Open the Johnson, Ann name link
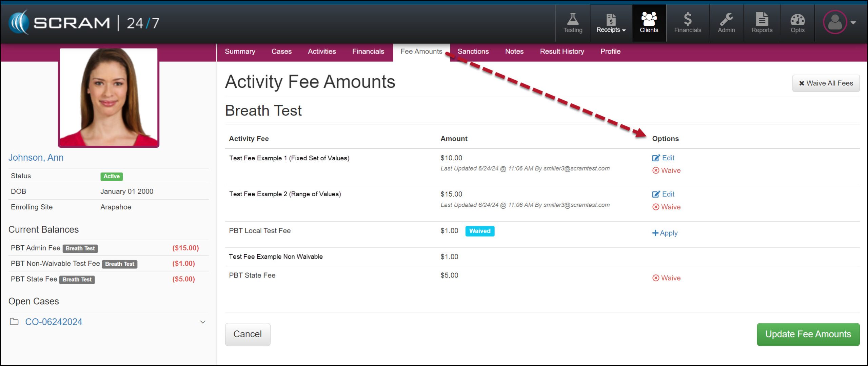Image resolution: width=868 pixels, height=366 pixels. [x=36, y=158]
